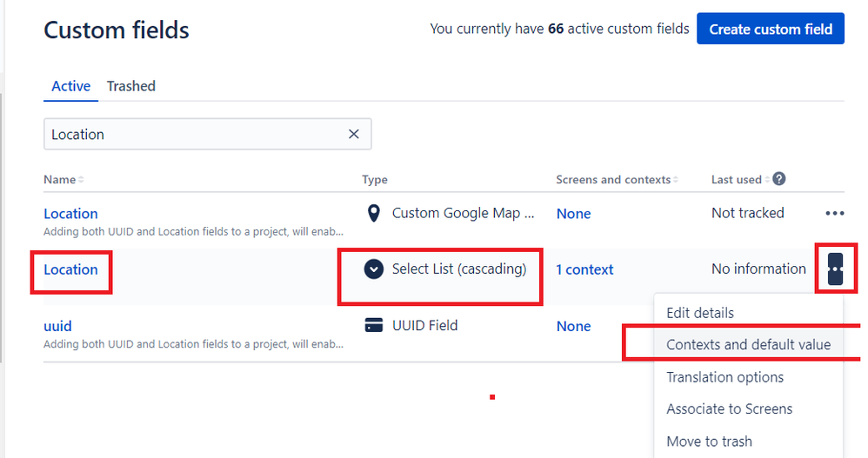Click Create custom field button

[x=771, y=29]
